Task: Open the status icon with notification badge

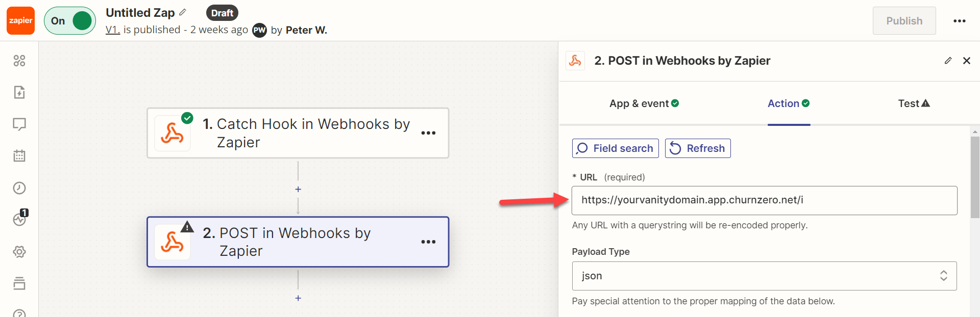Action: click(x=20, y=219)
